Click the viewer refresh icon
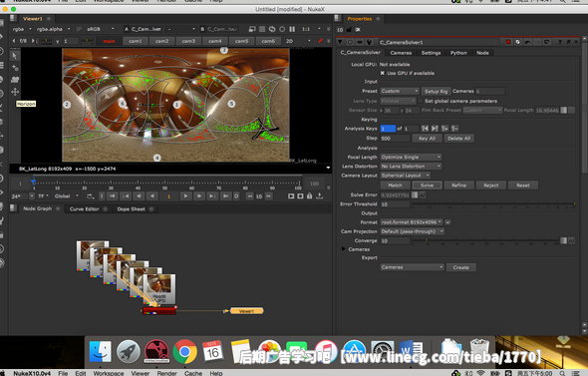The image size is (588, 376). point(272,29)
